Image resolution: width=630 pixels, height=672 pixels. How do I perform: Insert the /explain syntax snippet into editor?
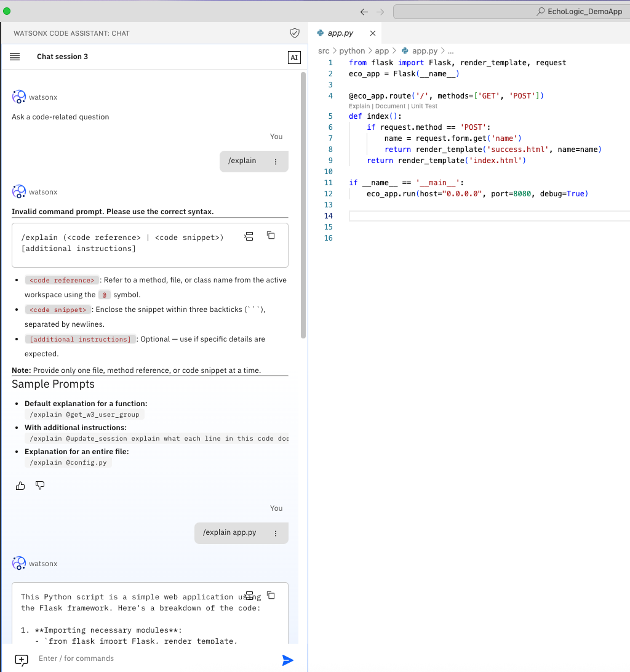[x=249, y=236]
